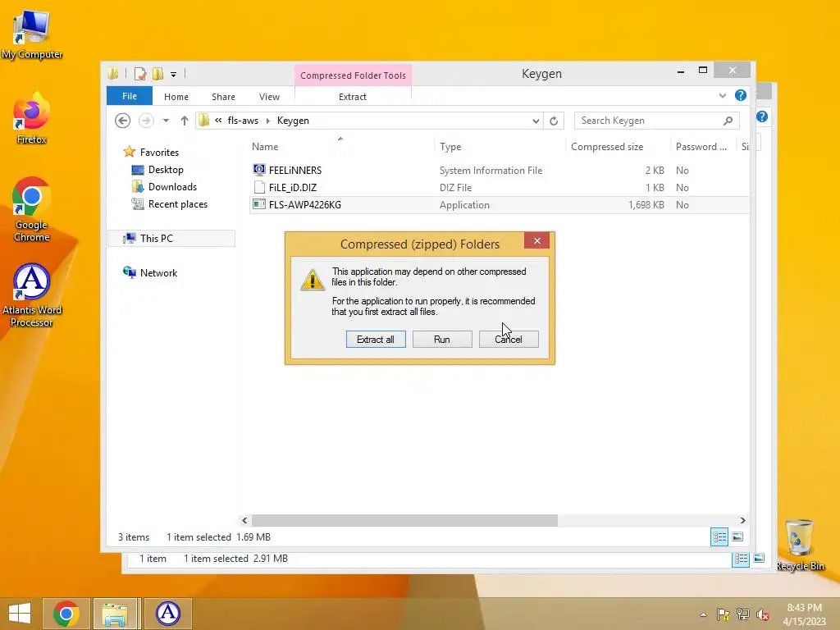This screenshot has height=630, width=840.
Task: Expand fls-aws path arrow in address bar
Action: click(x=268, y=121)
